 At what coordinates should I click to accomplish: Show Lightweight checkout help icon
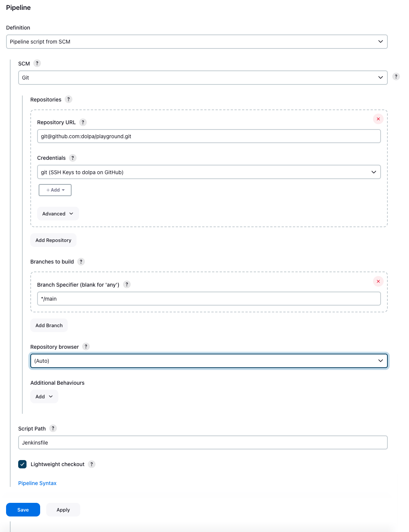click(x=92, y=464)
